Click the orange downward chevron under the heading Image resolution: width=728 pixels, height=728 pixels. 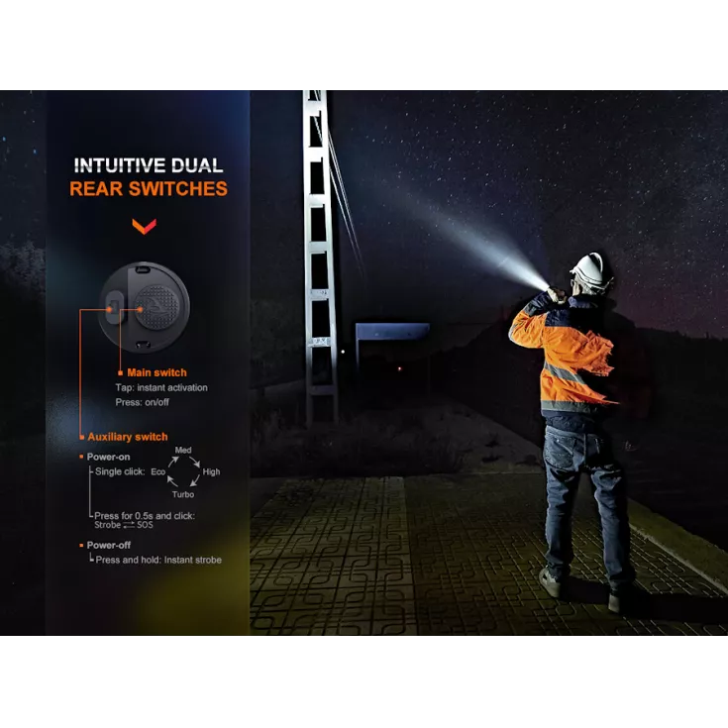coord(145,227)
